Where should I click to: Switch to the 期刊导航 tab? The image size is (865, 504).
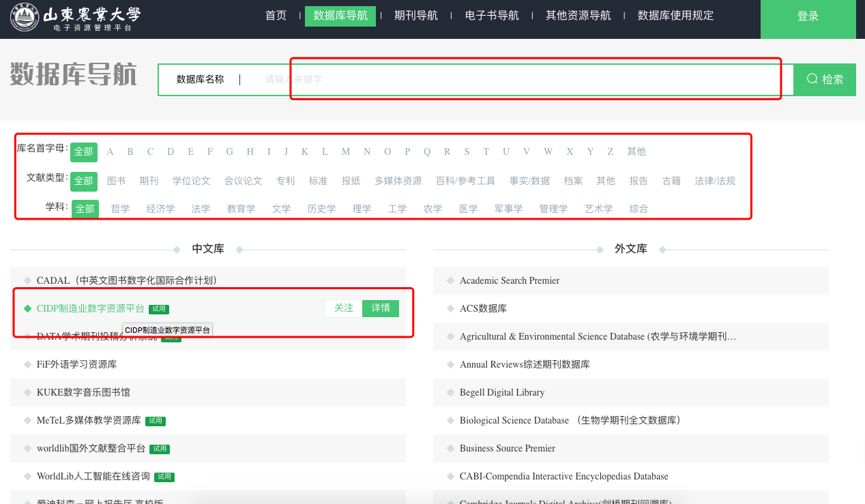tap(416, 16)
